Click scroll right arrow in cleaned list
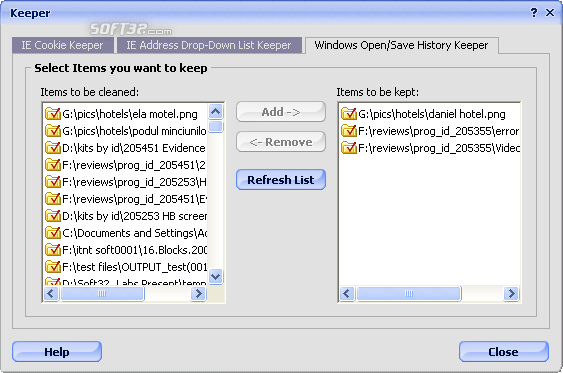Screen dimensions: 563x373 pyautogui.click(x=198, y=294)
